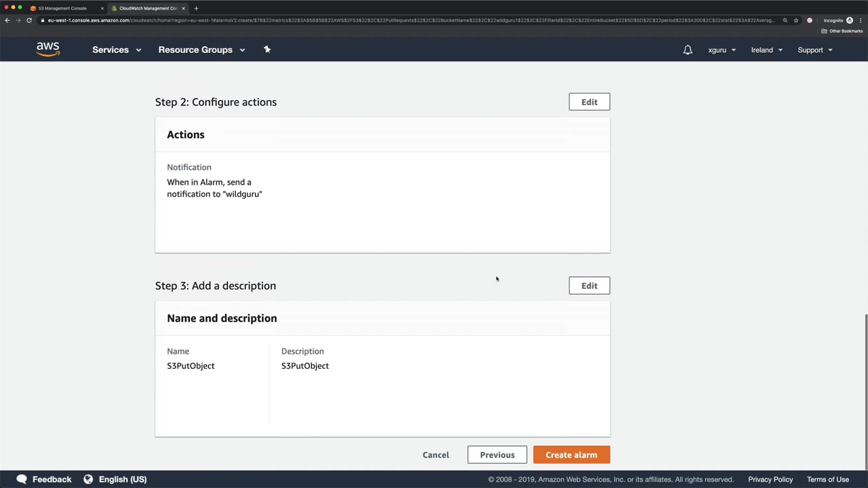Click the Create alarm button
The image size is (868, 488).
(x=571, y=455)
